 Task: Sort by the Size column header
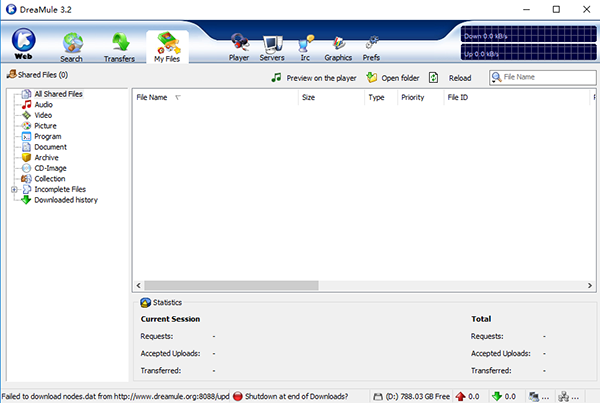click(x=308, y=98)
